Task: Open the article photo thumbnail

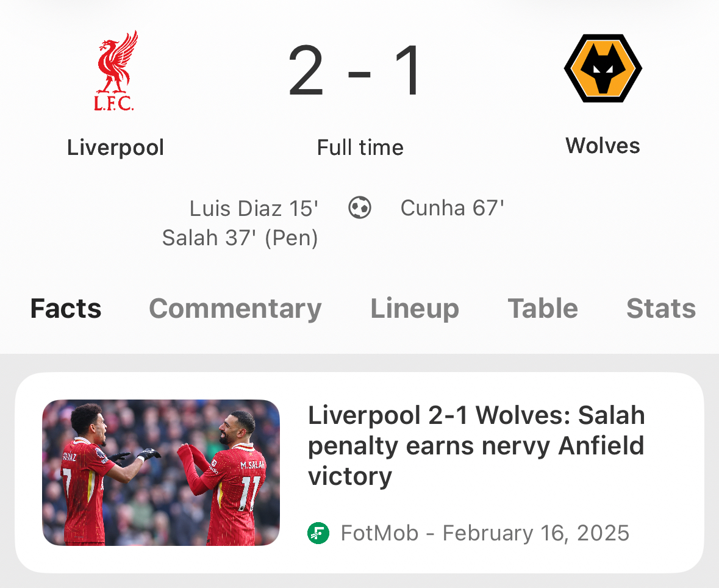Action: click(161, 472)
